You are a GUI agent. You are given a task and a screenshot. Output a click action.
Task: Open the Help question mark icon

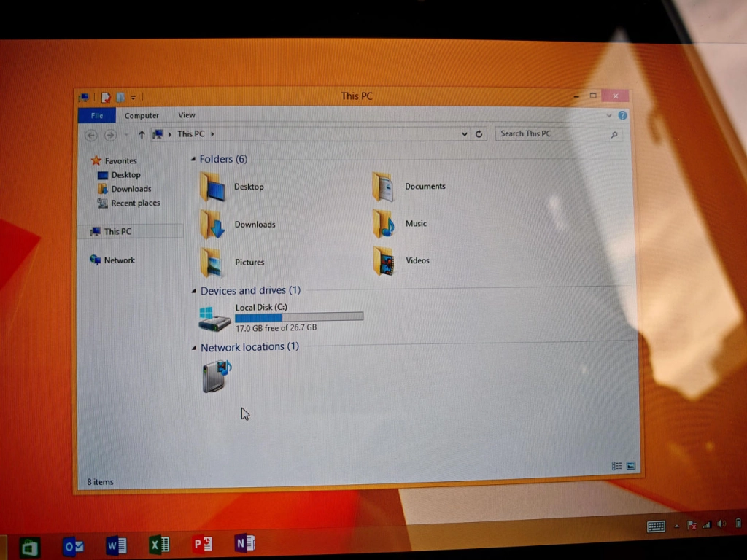coord(622,115)
